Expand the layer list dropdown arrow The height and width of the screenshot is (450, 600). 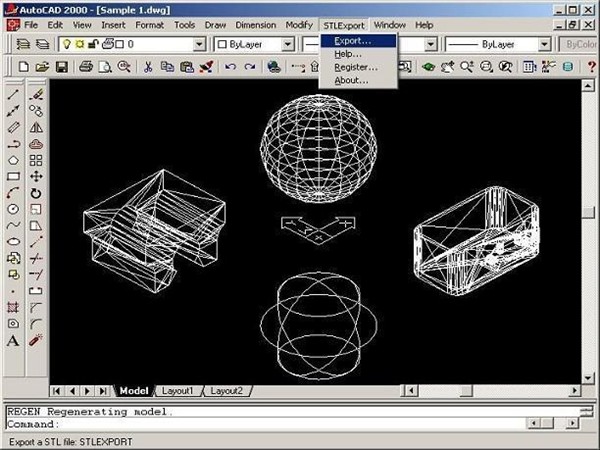(199, 45)
